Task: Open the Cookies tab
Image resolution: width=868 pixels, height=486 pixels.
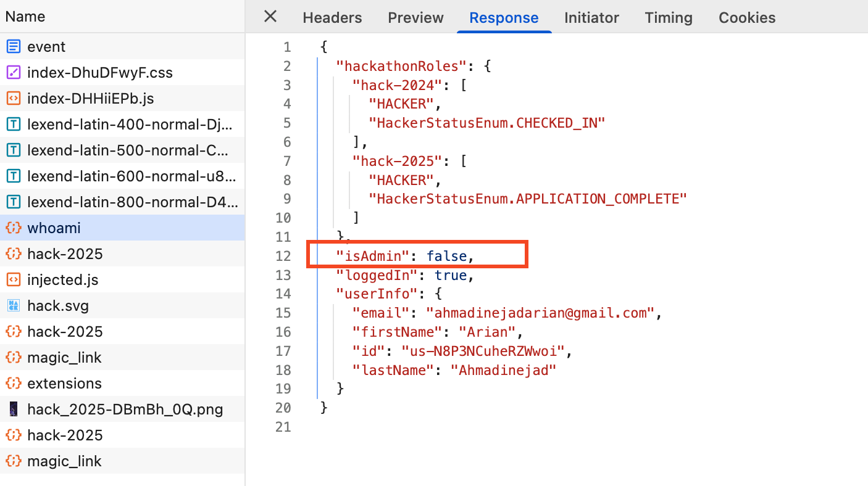Action: coord(746,17)
